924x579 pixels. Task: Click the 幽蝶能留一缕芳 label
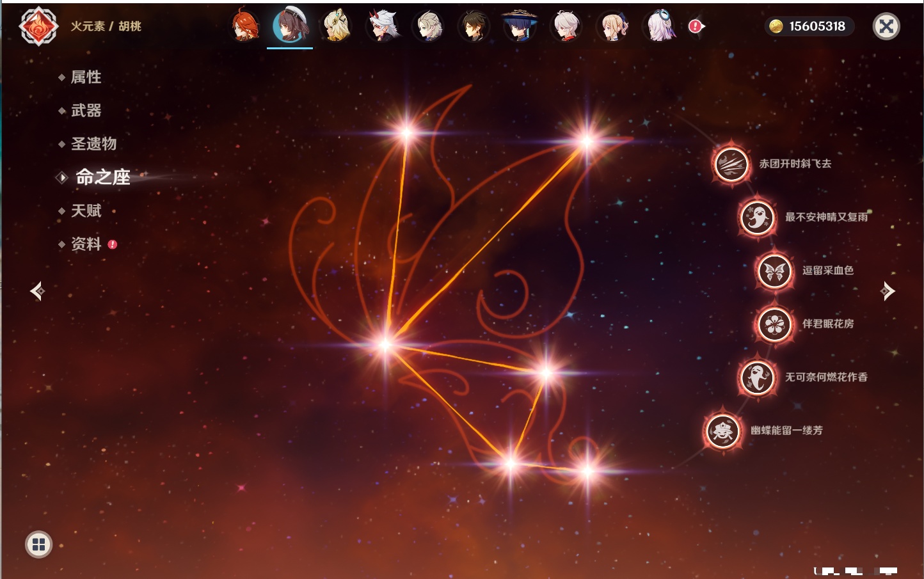coord(787,431)
